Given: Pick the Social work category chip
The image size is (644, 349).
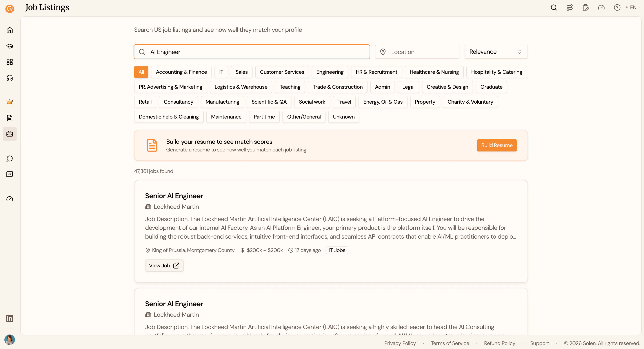Looking at the screenshot, I should click(x=312, y=102).
